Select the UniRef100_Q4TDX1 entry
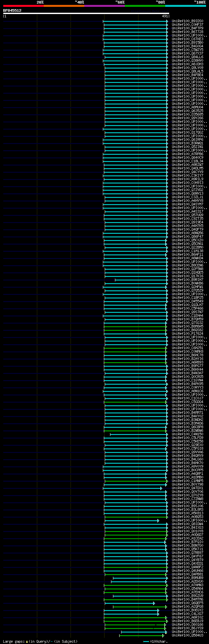This screenshot has width=209, height=644. coord(187,488)
